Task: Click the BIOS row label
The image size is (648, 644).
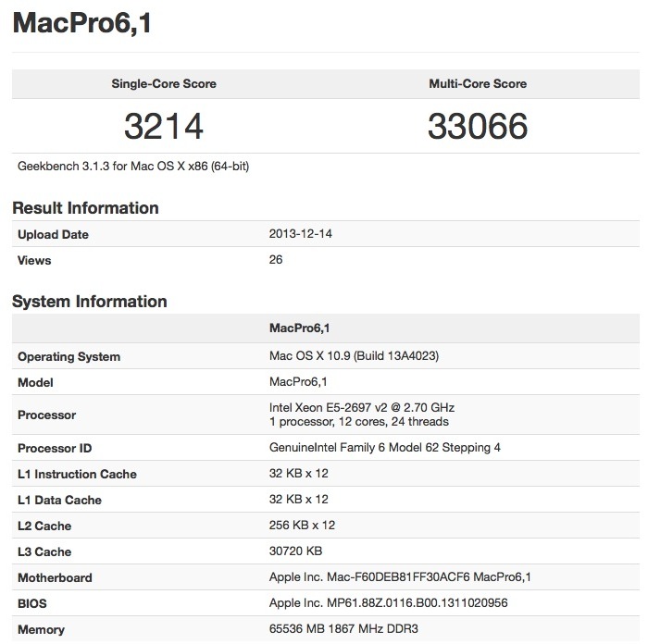Action: [x=31, y=604]
